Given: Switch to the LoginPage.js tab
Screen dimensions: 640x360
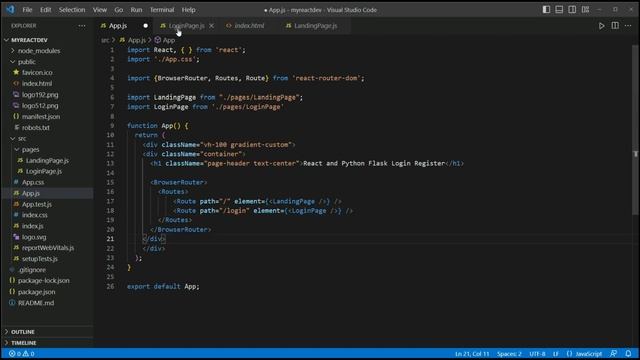Looking at the screenshot, I should pyautogui.click(x=187, y=26).
